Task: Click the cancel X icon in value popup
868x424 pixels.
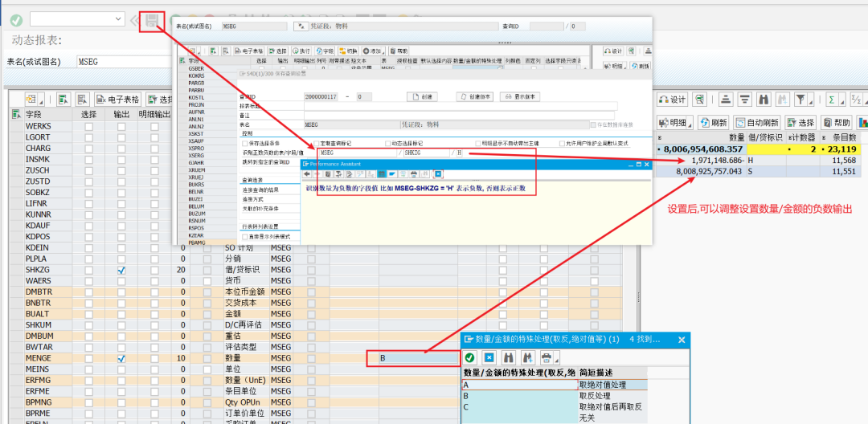Action: point(489,357)
